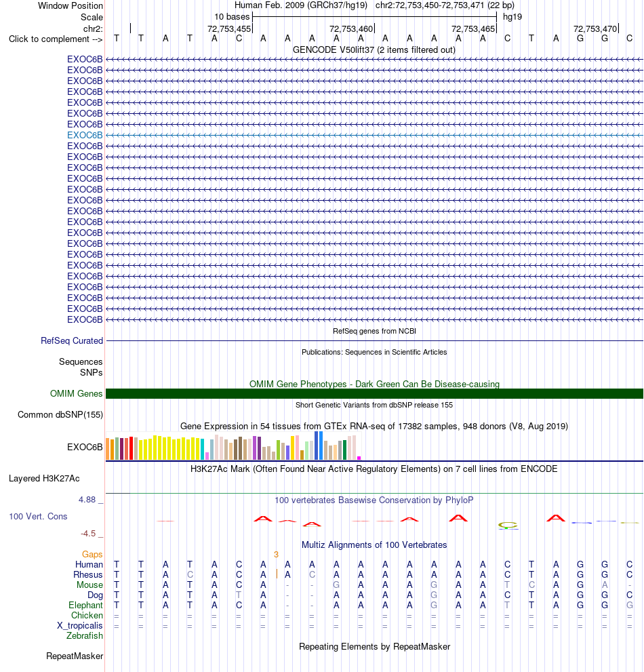Open 'Short Genetic Variants from dbSNP release 155' title
This screenshot has width=644, height=672.
pyautogui.click(x=374, y=405)
